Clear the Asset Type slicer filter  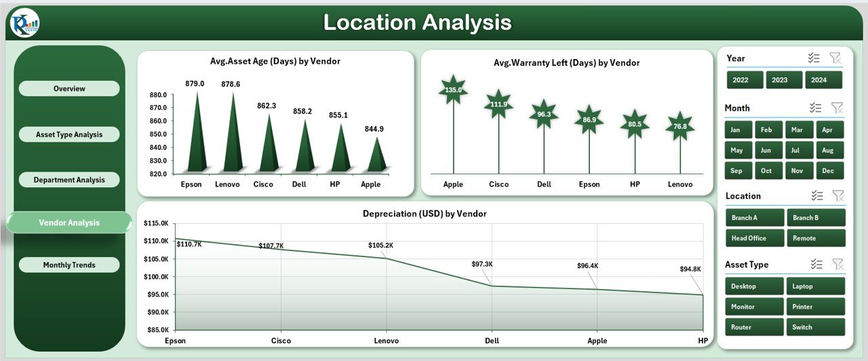tap(838, 265)
